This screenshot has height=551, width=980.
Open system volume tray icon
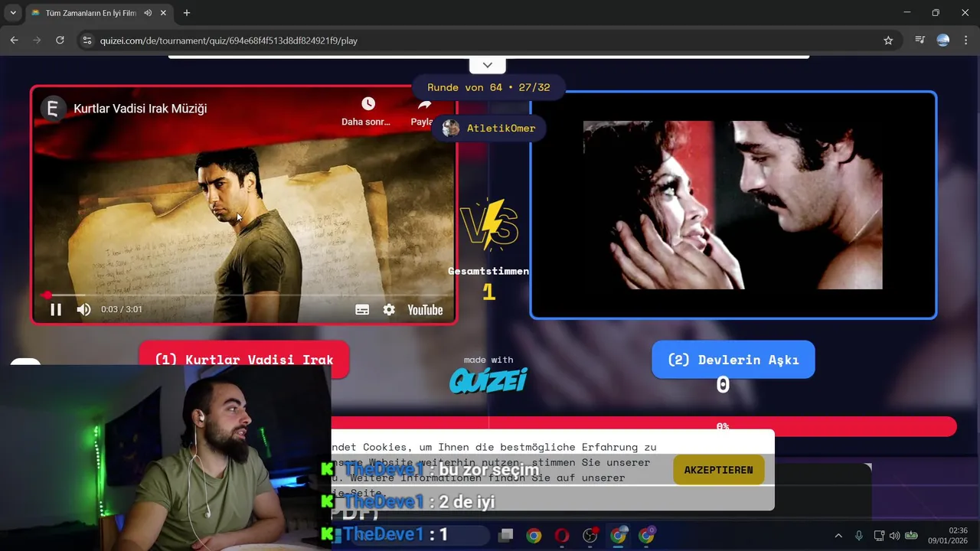point(894,536)
